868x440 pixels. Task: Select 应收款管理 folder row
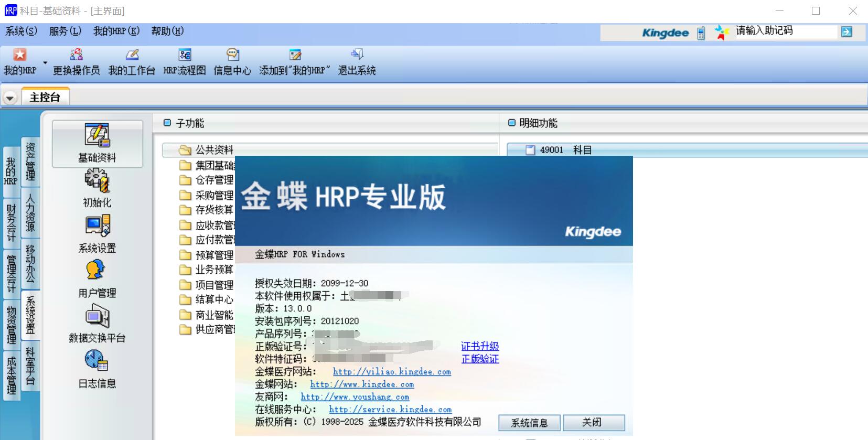point(207,225)
